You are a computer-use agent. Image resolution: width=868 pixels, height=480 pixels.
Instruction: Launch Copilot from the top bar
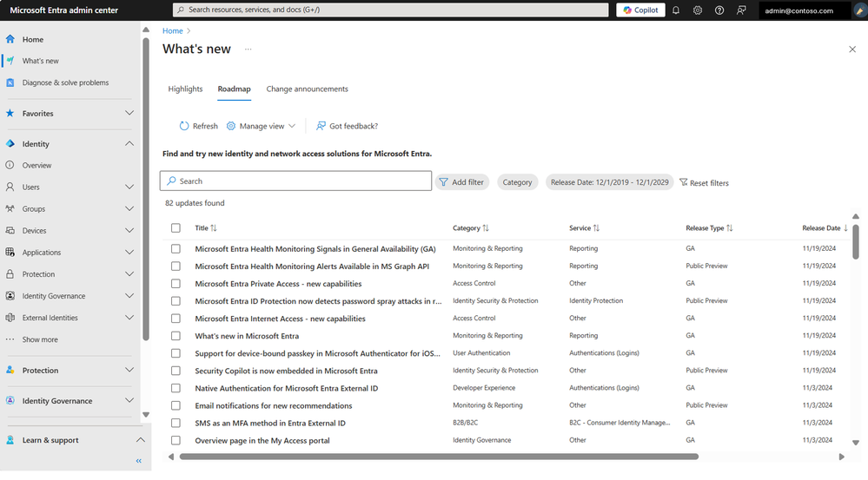(640, 10)
